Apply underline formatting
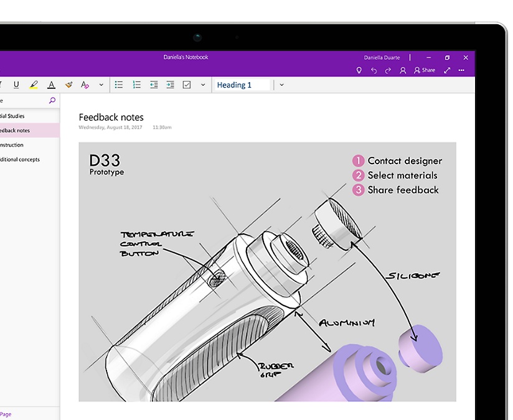The width and height of the screenshot is (513, 420). click(16, 85)
